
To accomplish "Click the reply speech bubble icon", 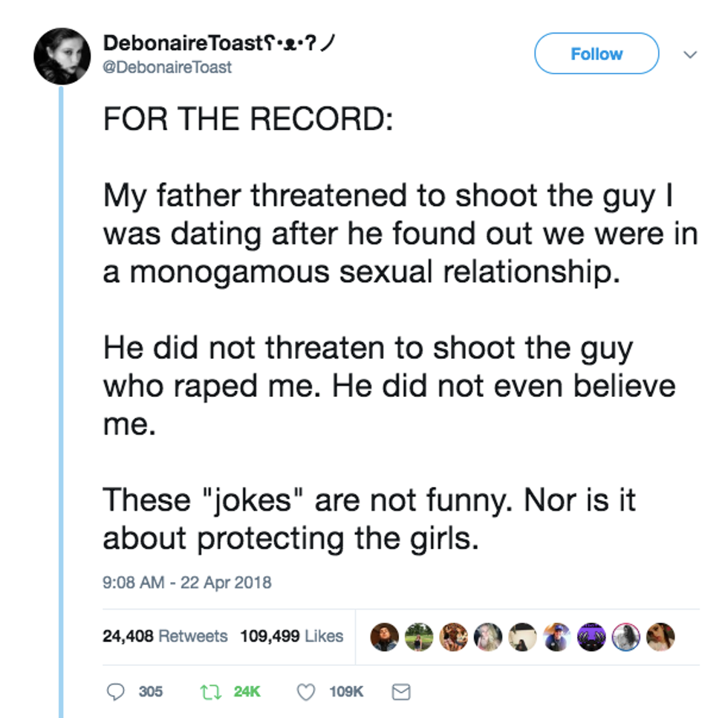I will pos(115,692).
